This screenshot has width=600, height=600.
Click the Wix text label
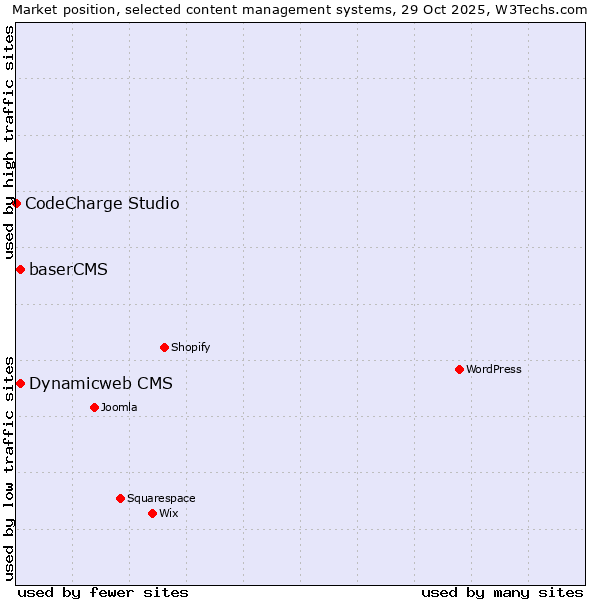(168, 514)
